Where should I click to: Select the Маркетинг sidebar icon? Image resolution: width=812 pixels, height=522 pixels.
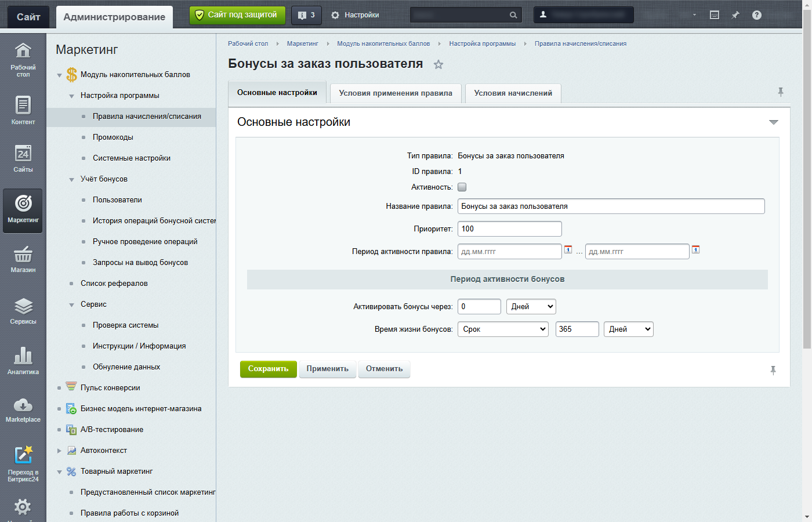[x=23, y=210]
